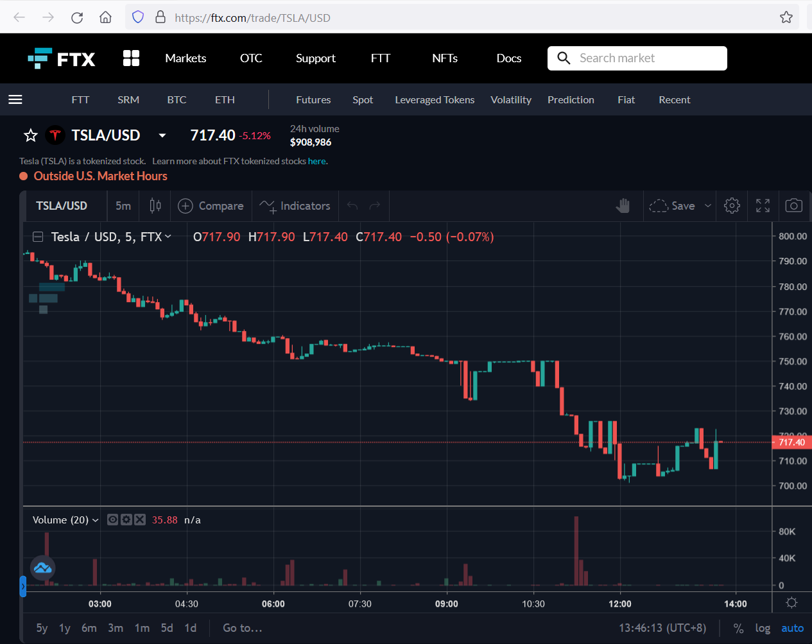The height and width of the screenshot is (644, 812).
Task: Expand the Tesla / USD series dropdown
Action: (168, 237)
